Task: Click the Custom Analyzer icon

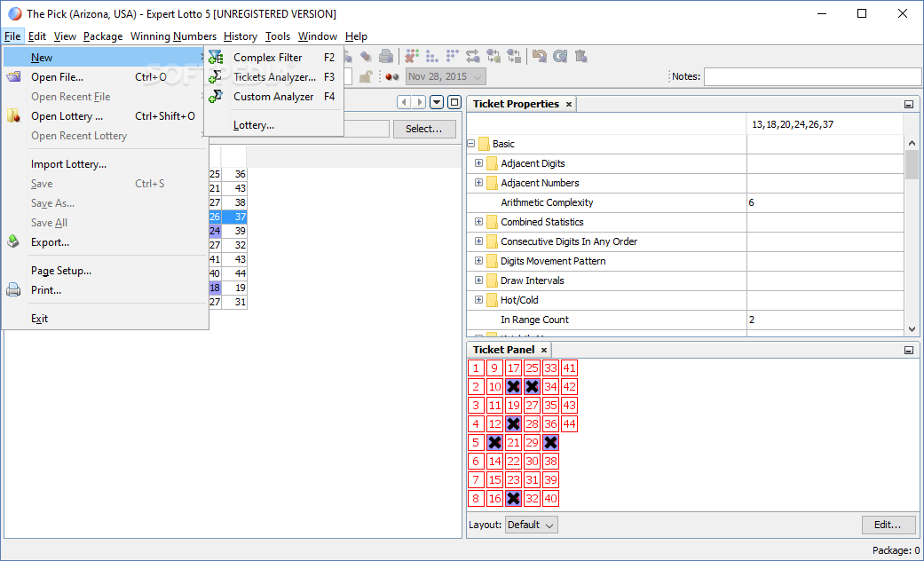Action: [x=216, y=96]
